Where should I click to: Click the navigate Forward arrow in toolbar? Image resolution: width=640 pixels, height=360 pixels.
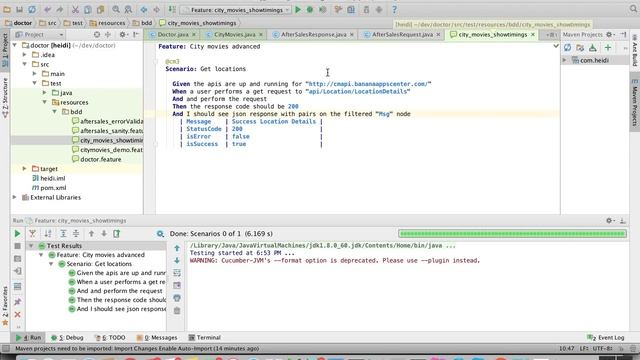[x=156, y=9]
